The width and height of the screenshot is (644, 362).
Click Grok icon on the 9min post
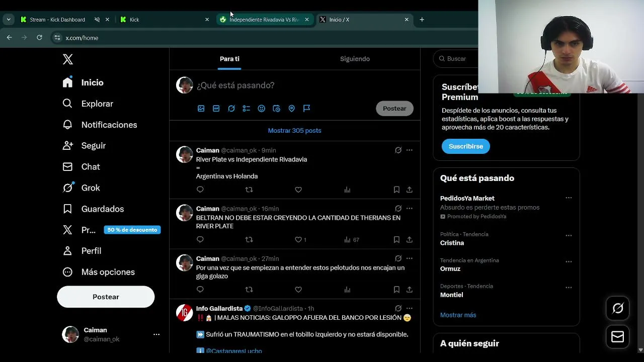point(398,150)
